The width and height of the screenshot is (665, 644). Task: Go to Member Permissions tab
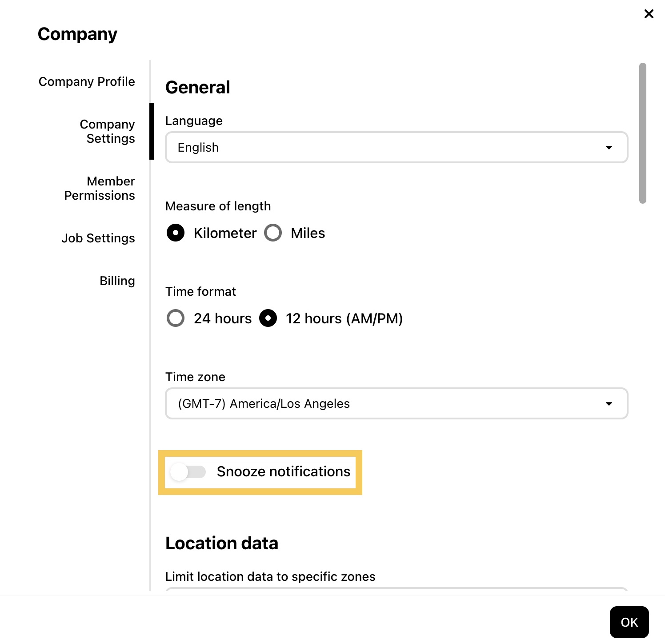[x=100, y=189]
